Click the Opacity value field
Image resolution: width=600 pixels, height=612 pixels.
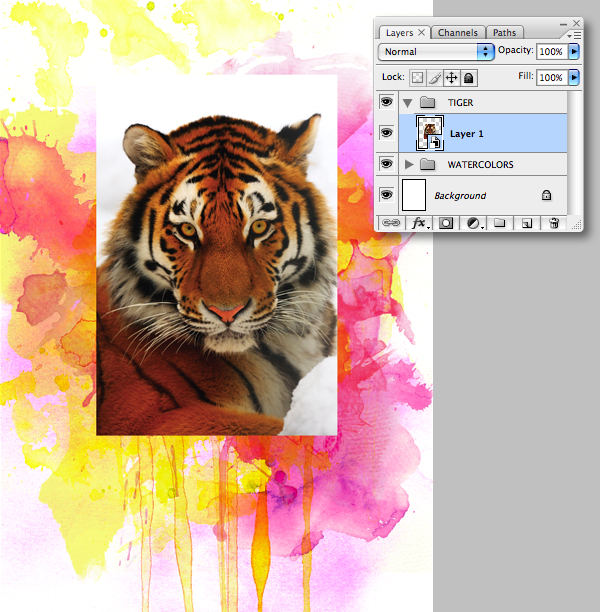click(x=552, y=52)
